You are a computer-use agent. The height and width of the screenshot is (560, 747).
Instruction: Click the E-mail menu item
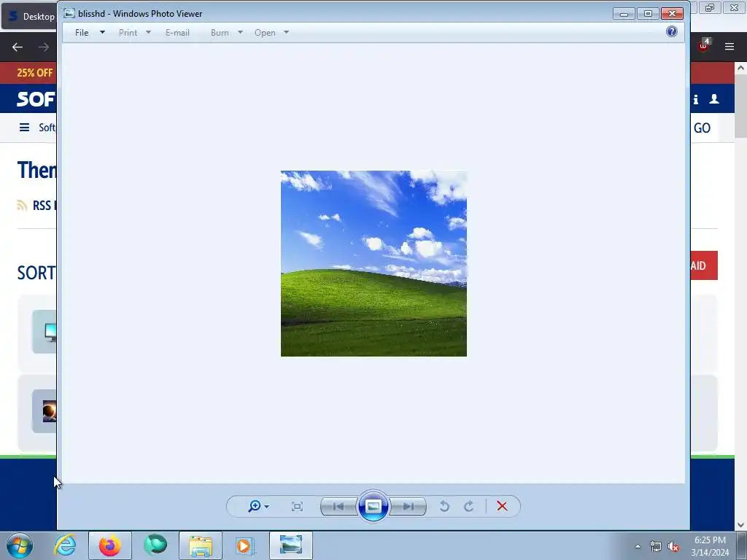click(x=177, y=32)
